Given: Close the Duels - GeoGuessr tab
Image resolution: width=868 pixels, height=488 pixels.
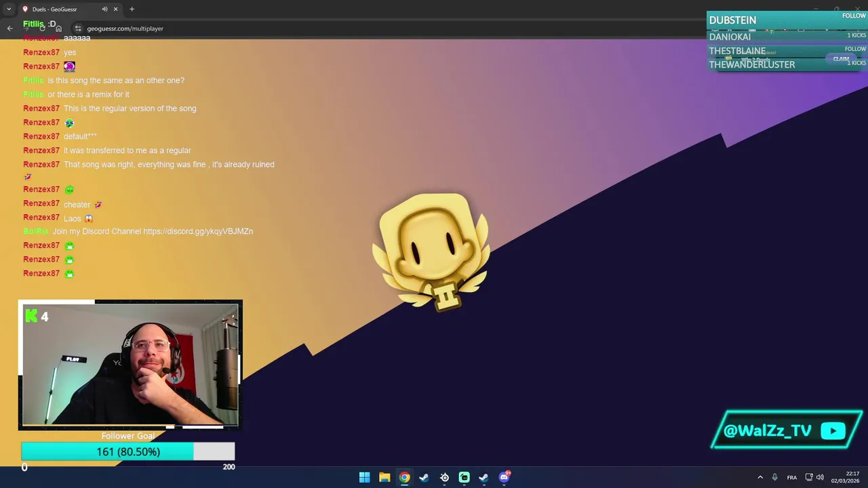Looking at the screenshot, I should tap(115, 9).
